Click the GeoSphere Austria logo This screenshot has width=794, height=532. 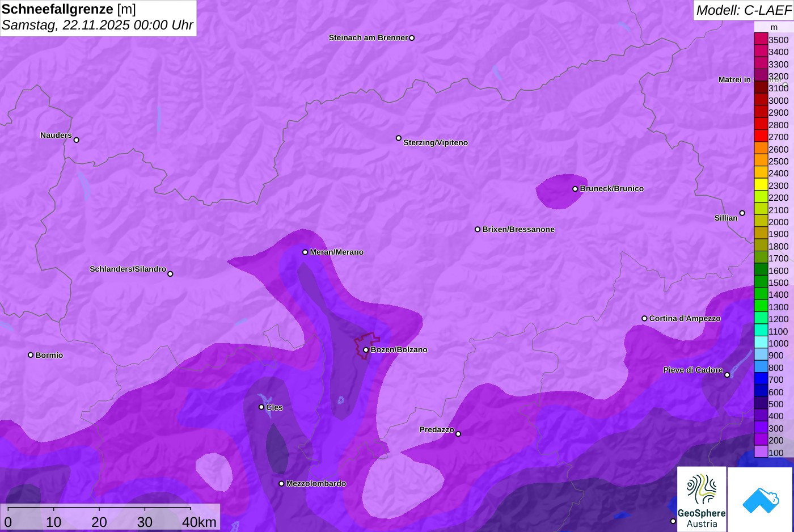coord(702,499)
